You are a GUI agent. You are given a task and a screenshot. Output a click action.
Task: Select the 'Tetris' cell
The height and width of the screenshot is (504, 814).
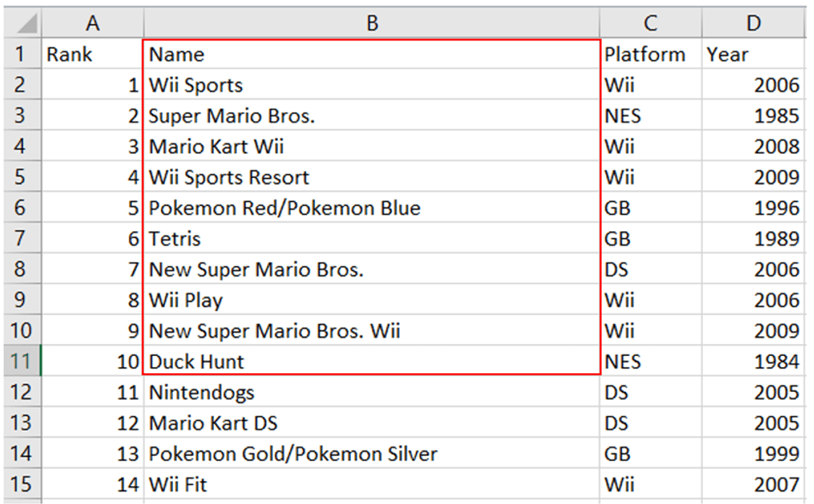(371, 238)
